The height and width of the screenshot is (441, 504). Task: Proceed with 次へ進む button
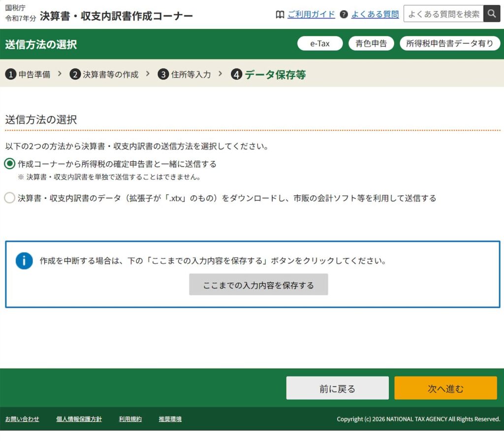pos(445,388)
